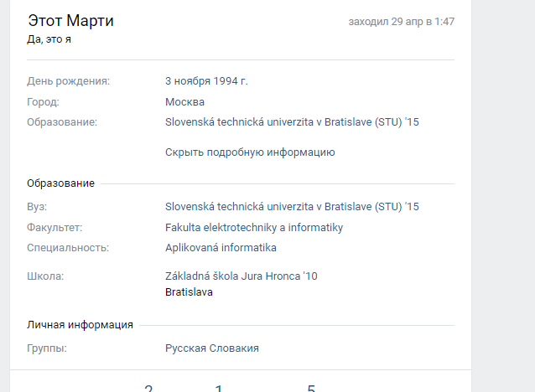Image resolution: width=535 pixels, height=392 pixels.
Task: Click the counter showing 2
Action: pos(148,389)
